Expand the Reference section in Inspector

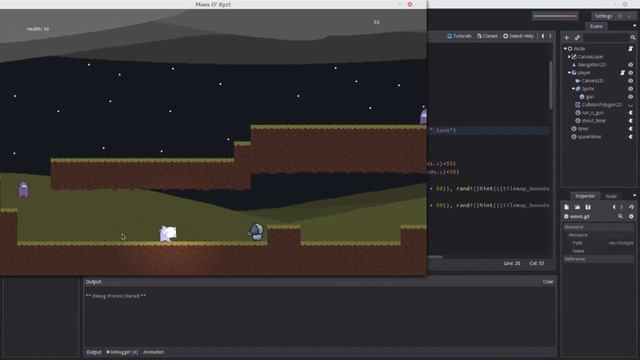coord(598,259)
